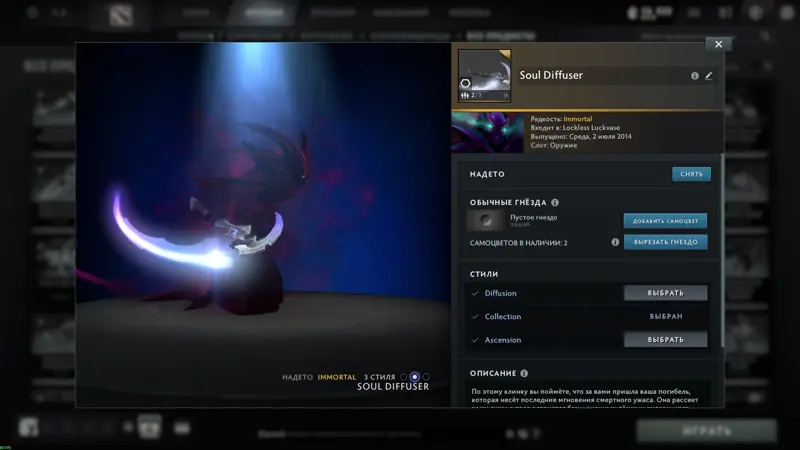
Task: Click the Diffusion style name
Action: [x=501, y=293]
